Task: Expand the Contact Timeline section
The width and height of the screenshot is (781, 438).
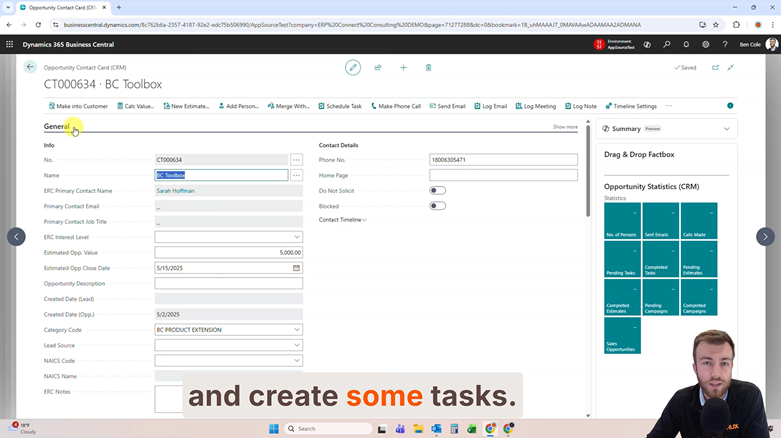Action: point(343,220)
